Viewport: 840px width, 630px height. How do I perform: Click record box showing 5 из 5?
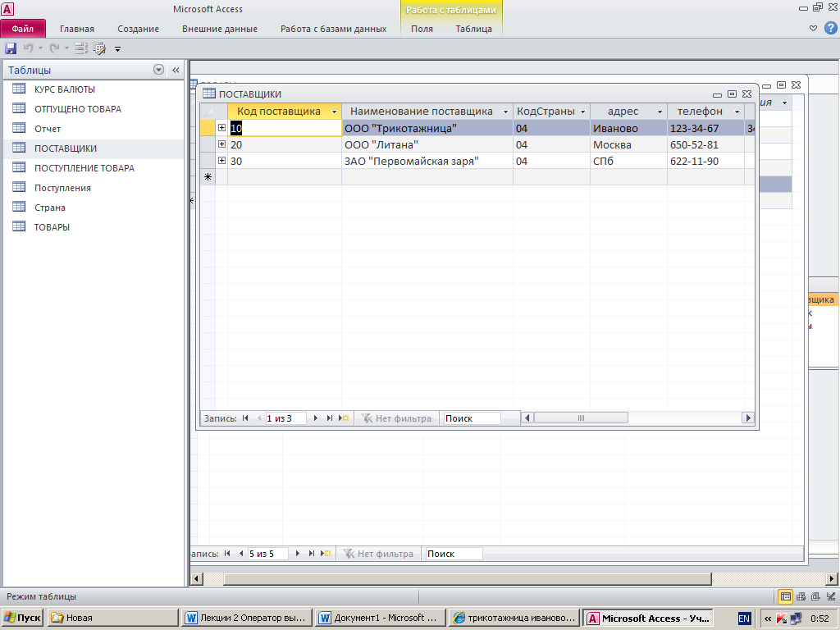[x=267, y=554]
